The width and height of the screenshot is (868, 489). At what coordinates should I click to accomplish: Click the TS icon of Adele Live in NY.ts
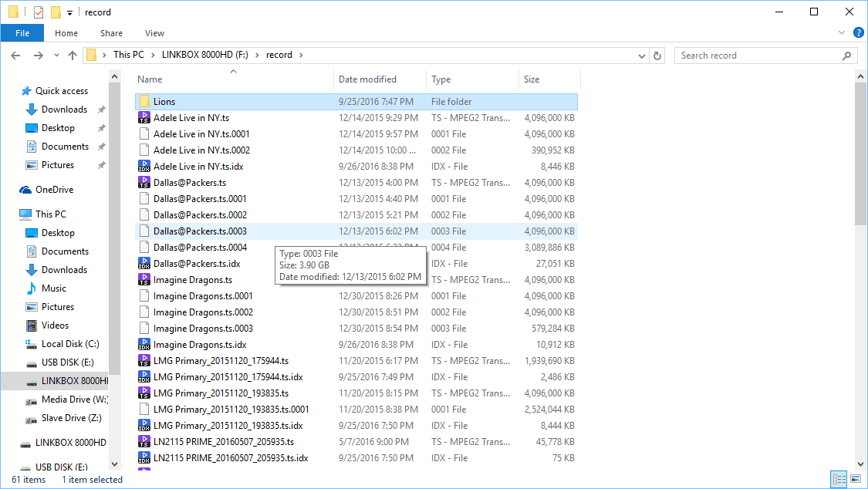click(x=144, y=118)
